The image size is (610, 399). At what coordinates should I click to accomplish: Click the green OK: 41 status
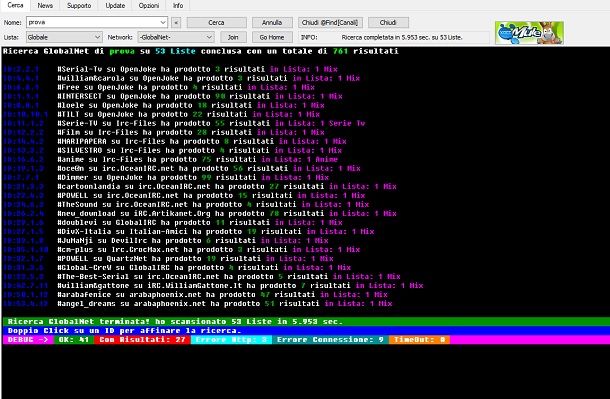tap(74, 340)
